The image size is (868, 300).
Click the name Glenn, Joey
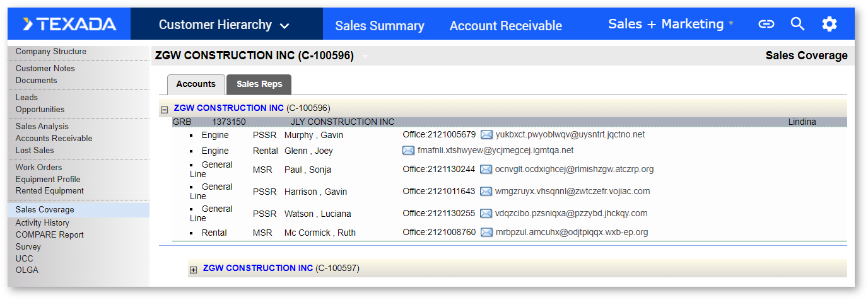coord(308,151)
